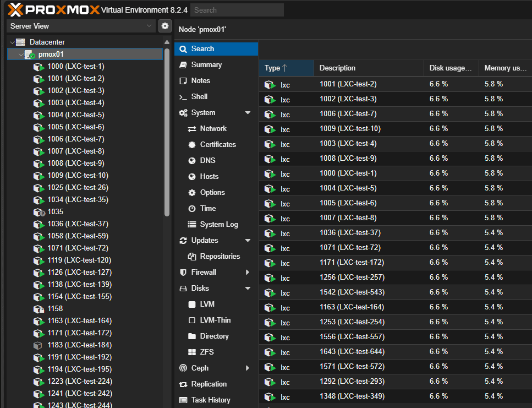Expand the Firewall submenu arrow
This screenshot has height=408, width=532.
[x=248, y=272]
